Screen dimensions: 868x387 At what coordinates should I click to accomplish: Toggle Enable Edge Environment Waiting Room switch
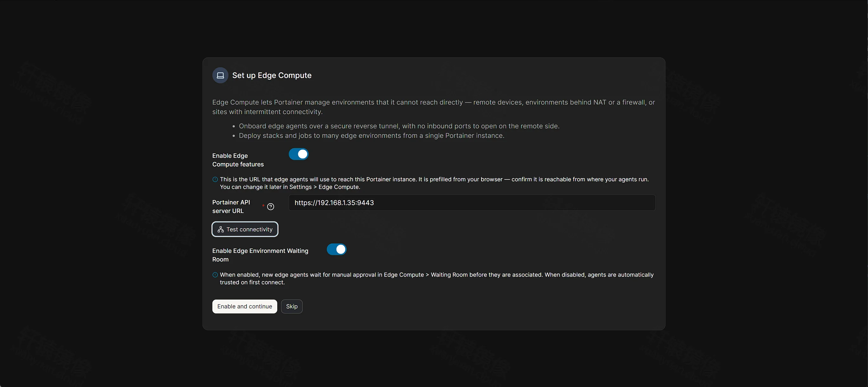tap(337, 249)
